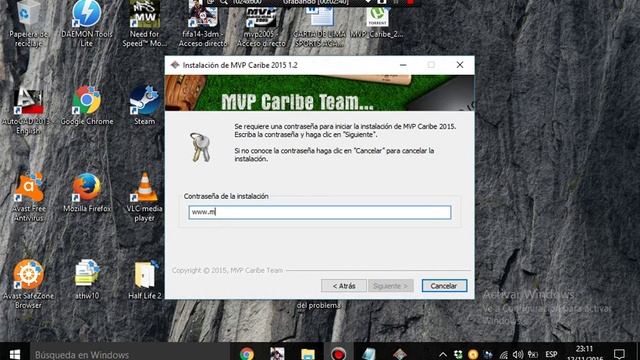This screenshot has width=640, height=360.
Task: Show hidden system tray icons
Action: [443, 354]
